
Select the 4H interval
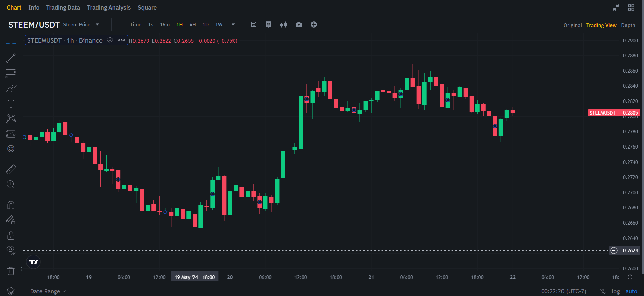tap(193, 25)
